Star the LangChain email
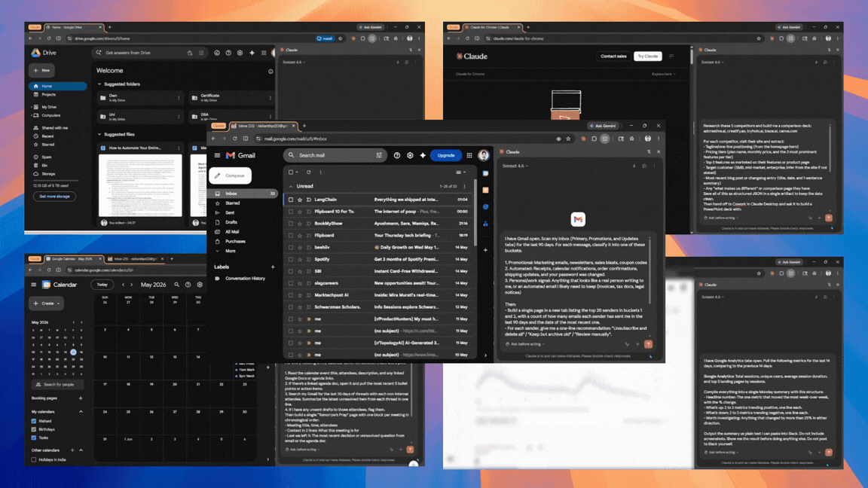 pos(300,200)
